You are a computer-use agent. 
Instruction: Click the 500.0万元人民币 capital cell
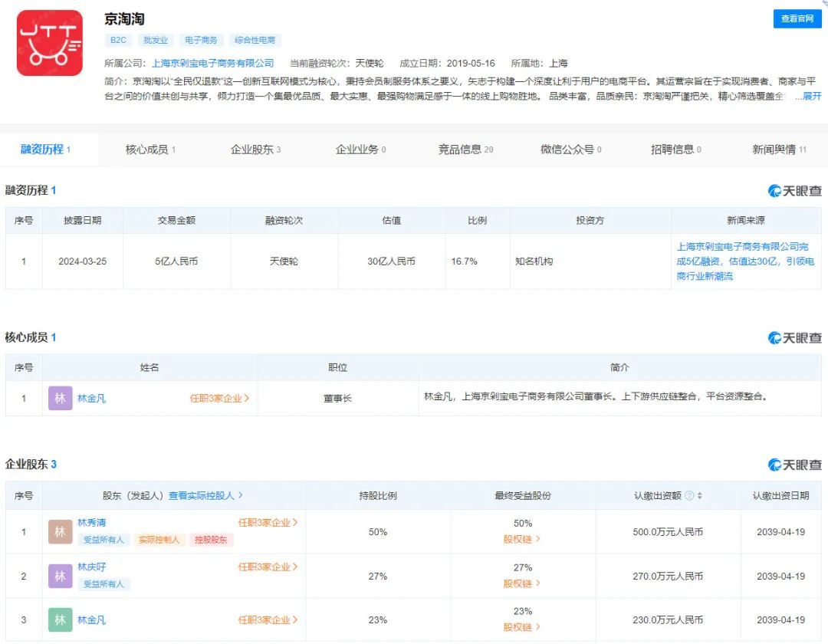pos(668,532)
